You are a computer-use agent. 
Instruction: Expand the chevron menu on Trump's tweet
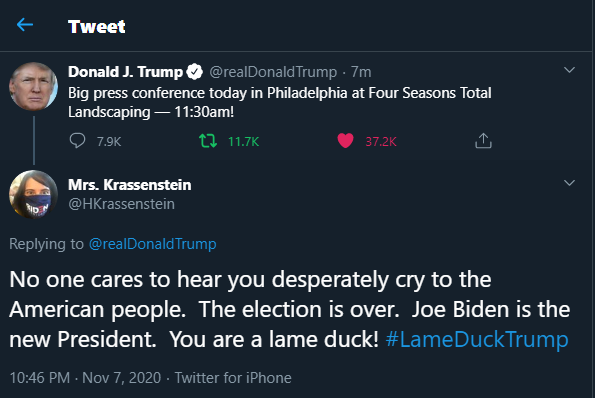click(569, 70)
